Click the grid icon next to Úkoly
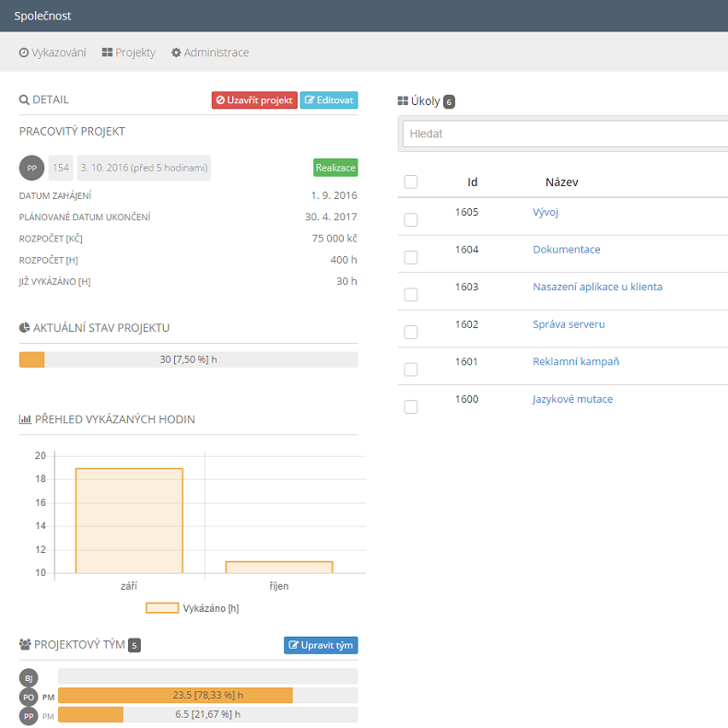The height and width of the screenshot is (728, 728). [403, 100]
